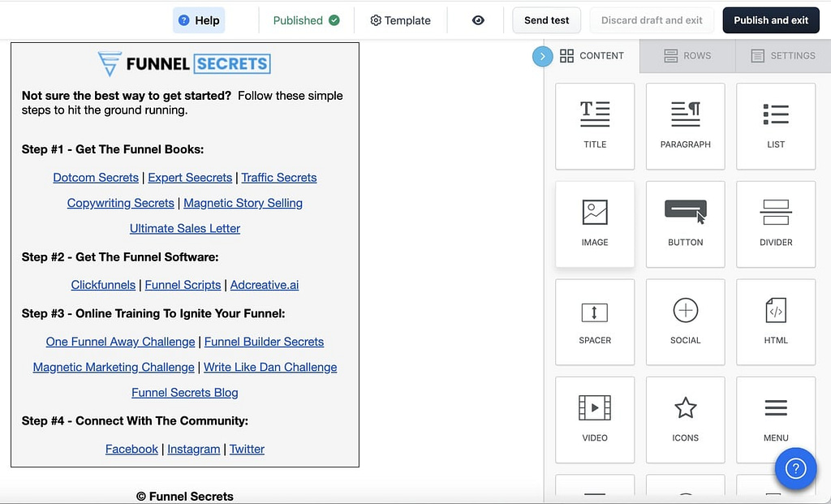Open the Magnetic Marketing Challenge link
Image resolution: width=831 pixels, height=504 pixels.
pyautogui.click(x=114, y=368)
